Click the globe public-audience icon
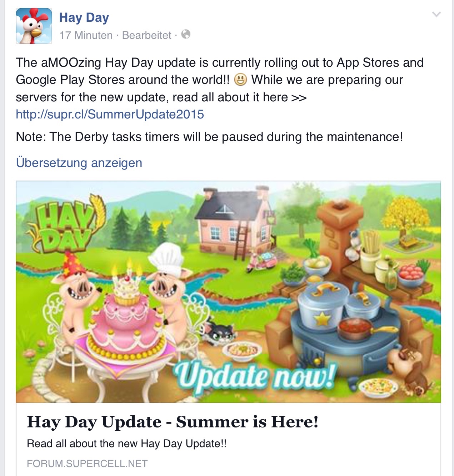 (186, 34)
